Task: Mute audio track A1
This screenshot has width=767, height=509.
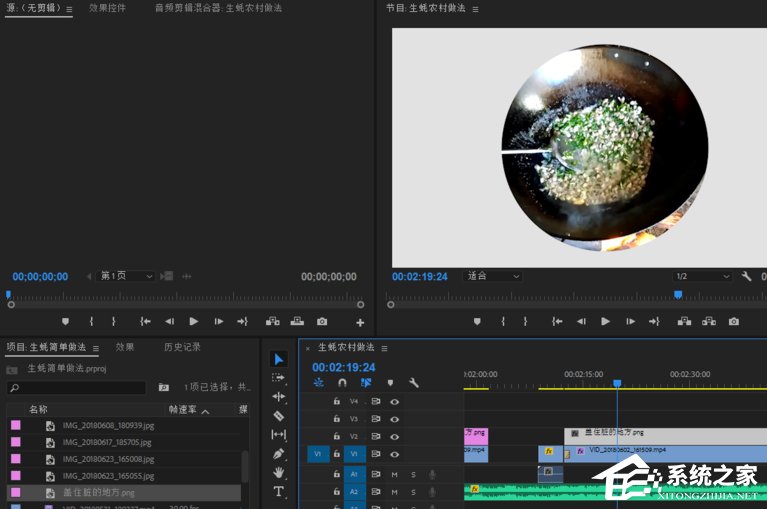Action: (x=394, y=474)
